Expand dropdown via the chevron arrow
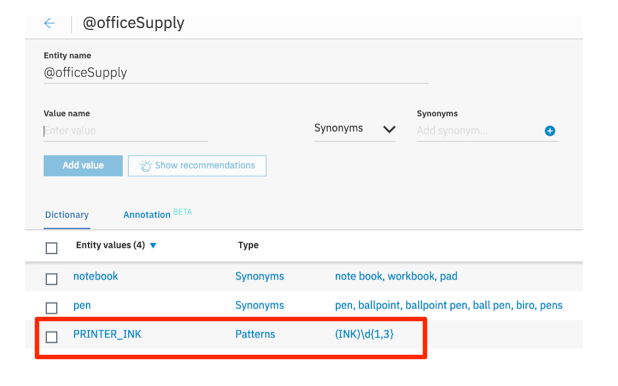Viewport: 618px width, 386px height. 389,129
